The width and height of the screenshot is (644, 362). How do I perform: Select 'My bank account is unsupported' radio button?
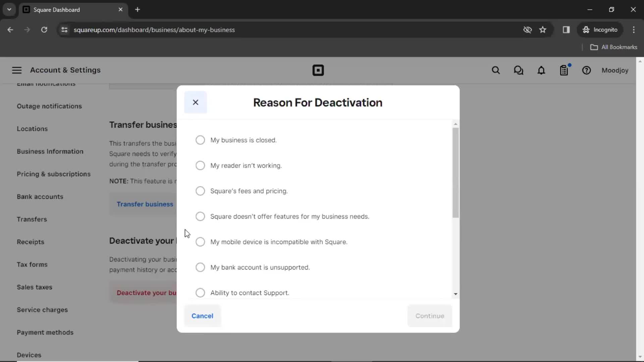coord(200,267)
